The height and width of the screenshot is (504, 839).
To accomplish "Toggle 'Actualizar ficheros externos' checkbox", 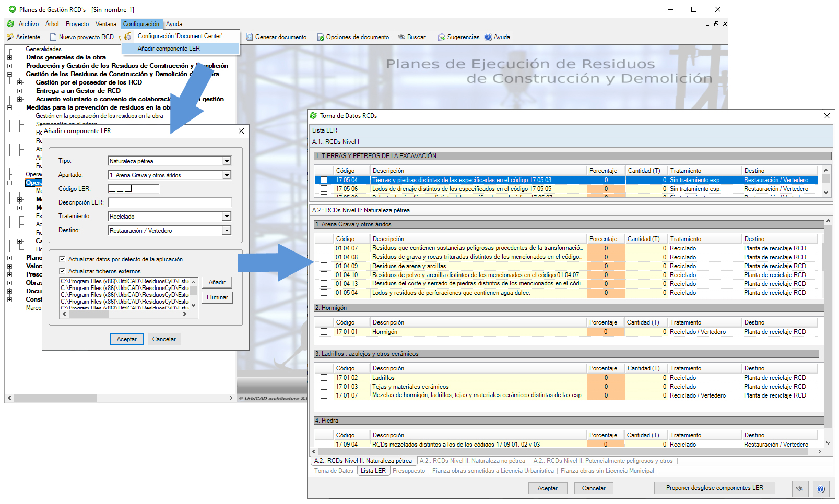I will click(x=62, y=271).
